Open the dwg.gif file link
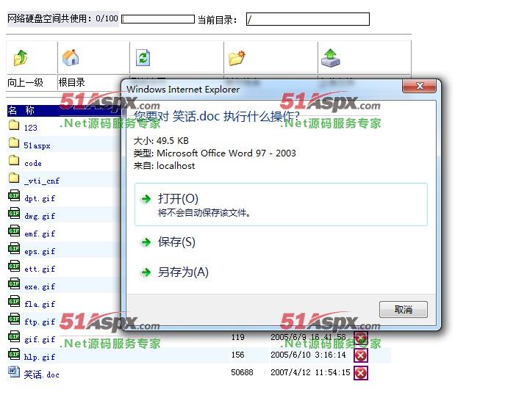 tap(40, 217)
